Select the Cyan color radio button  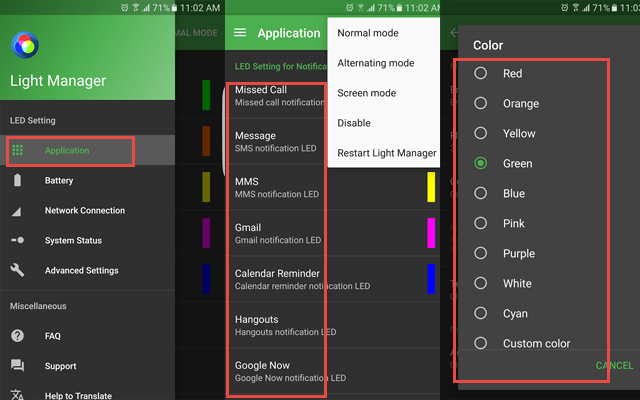click(480, 313)
